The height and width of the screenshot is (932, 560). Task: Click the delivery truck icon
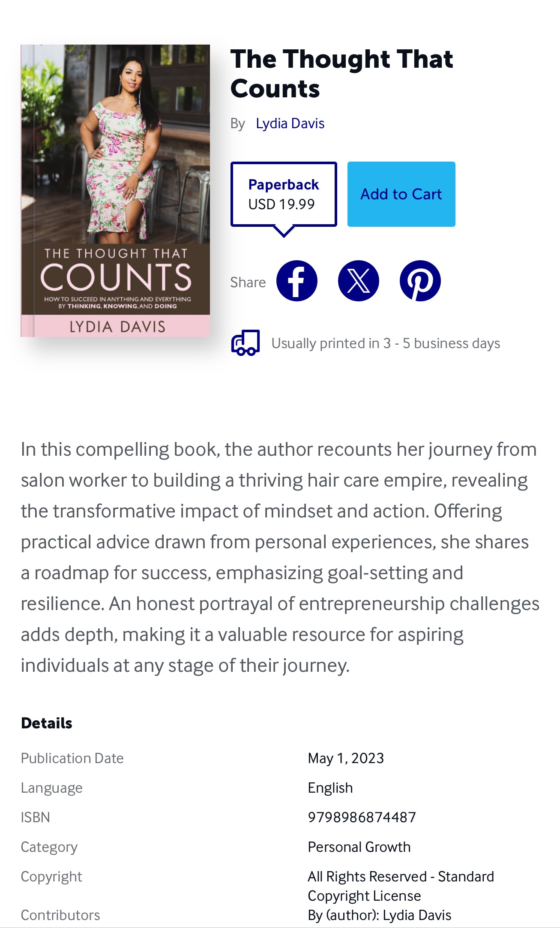246,343
